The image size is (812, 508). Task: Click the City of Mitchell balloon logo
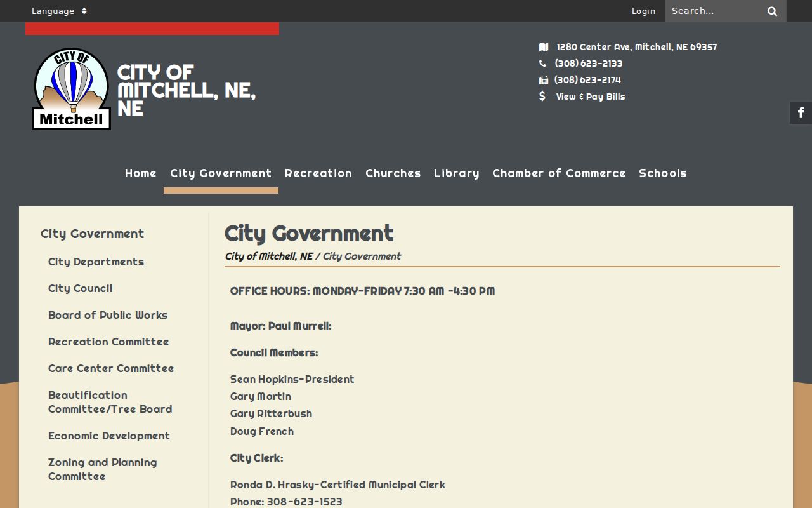click(x=71, y=89)
